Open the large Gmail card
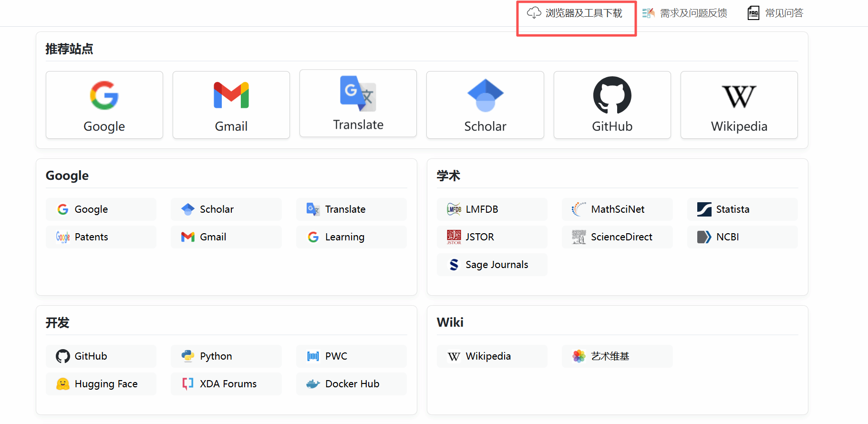Viewport: 868px width, 424px height. (x=231, y=105)
